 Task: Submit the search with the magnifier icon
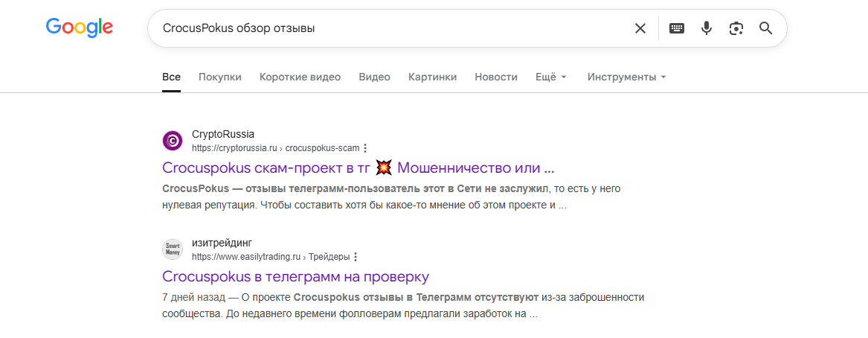(765, 28)
